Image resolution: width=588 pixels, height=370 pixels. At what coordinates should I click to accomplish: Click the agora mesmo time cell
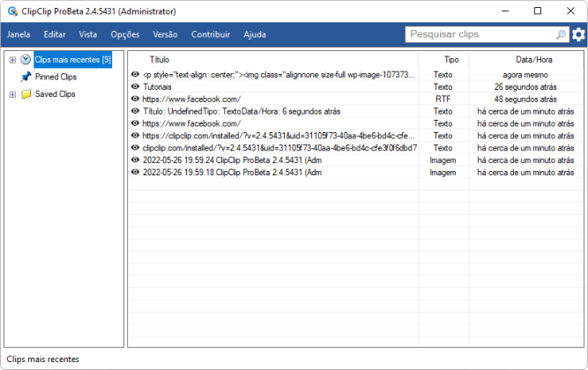(x=525, y=75)
